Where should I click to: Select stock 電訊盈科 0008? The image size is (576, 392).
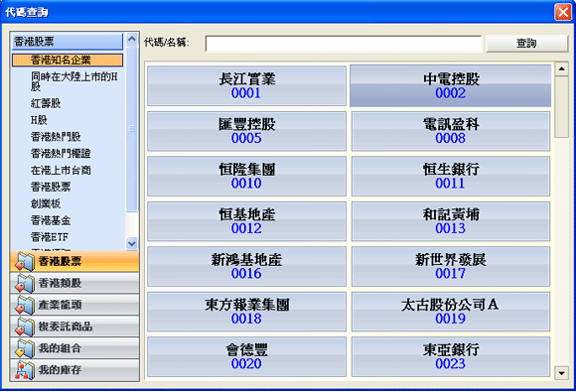pos(450,131)
